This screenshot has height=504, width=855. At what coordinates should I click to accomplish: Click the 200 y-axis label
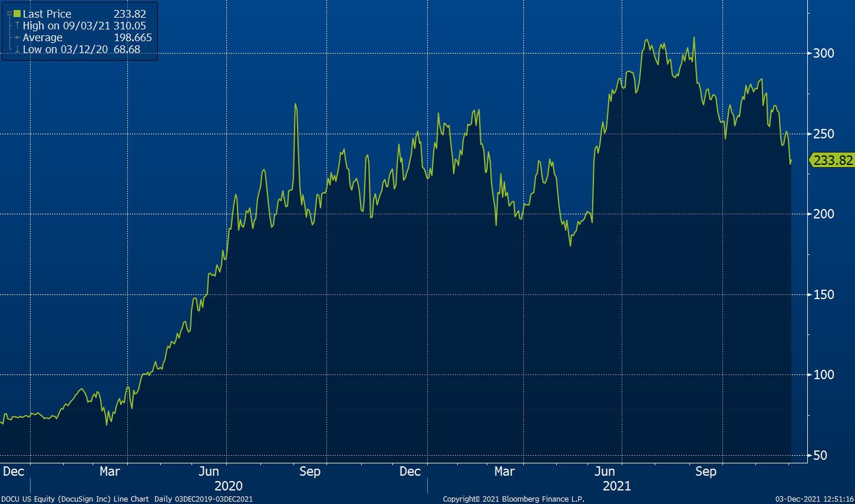pyautogui.click(x=824, y=214)
